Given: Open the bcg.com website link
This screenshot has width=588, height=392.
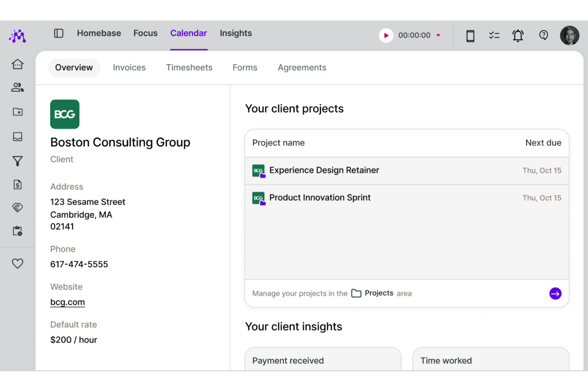Looking at the screenshot, I should pyautogui.click(x=68, y=302).
